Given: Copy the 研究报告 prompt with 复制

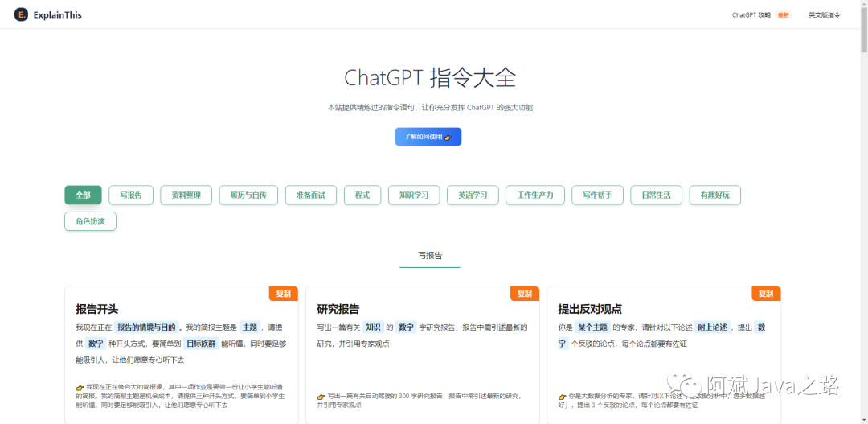Looking at the screenshot, I should (x=524, y=294).
